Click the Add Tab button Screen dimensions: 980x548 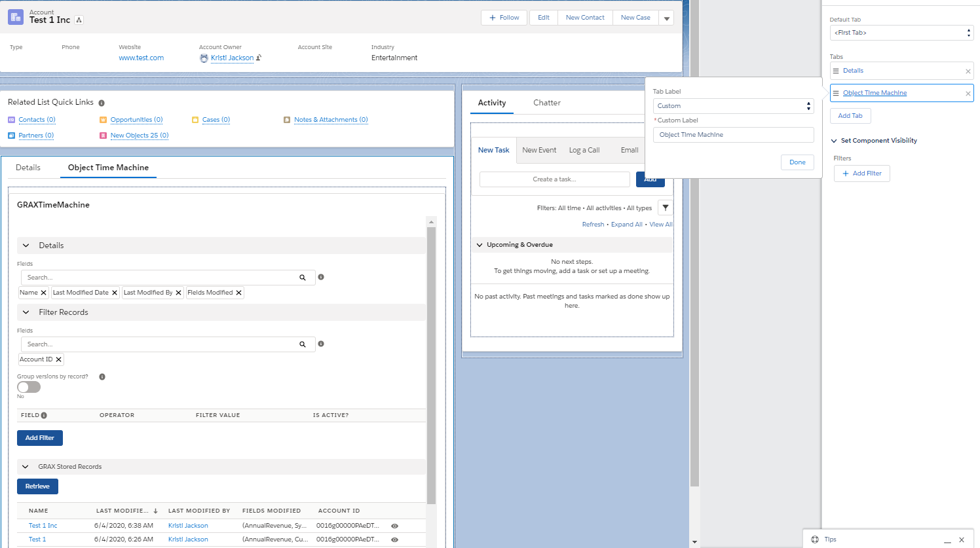850,116
